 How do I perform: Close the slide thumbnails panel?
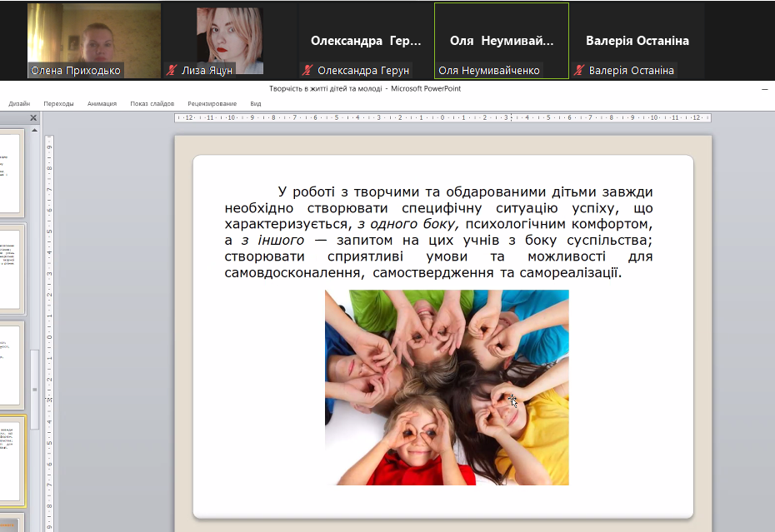[34, 118]
